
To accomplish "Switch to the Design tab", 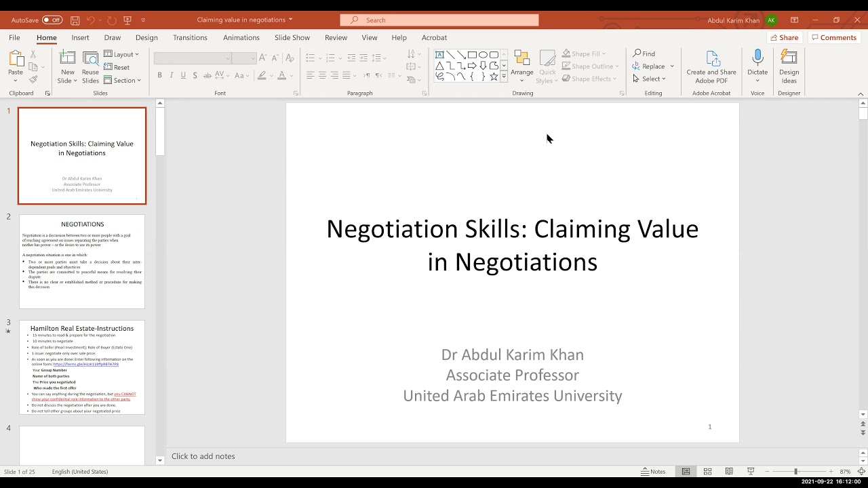I will 146,38.
